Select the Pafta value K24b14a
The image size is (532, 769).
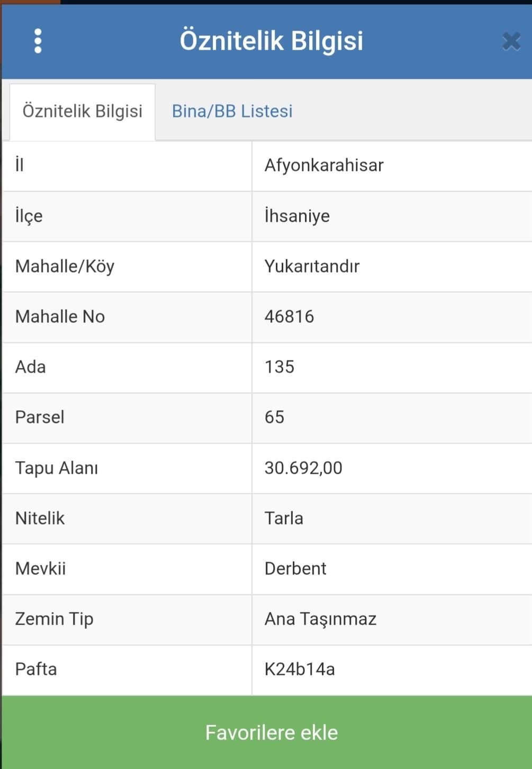click(x=300, y=669)
